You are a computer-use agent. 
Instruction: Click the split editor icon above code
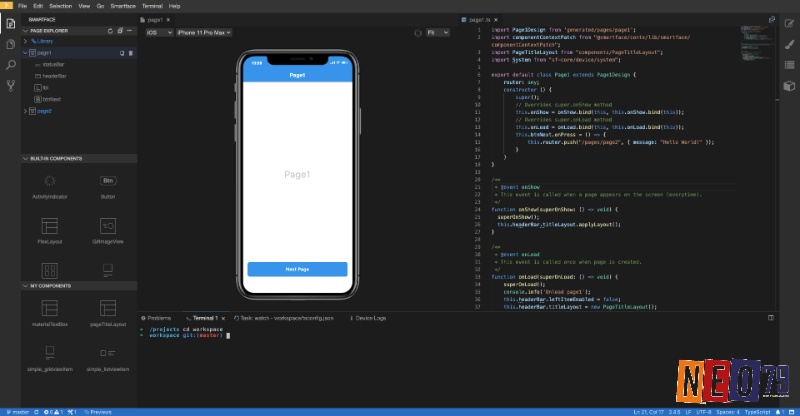click(771, 20)
